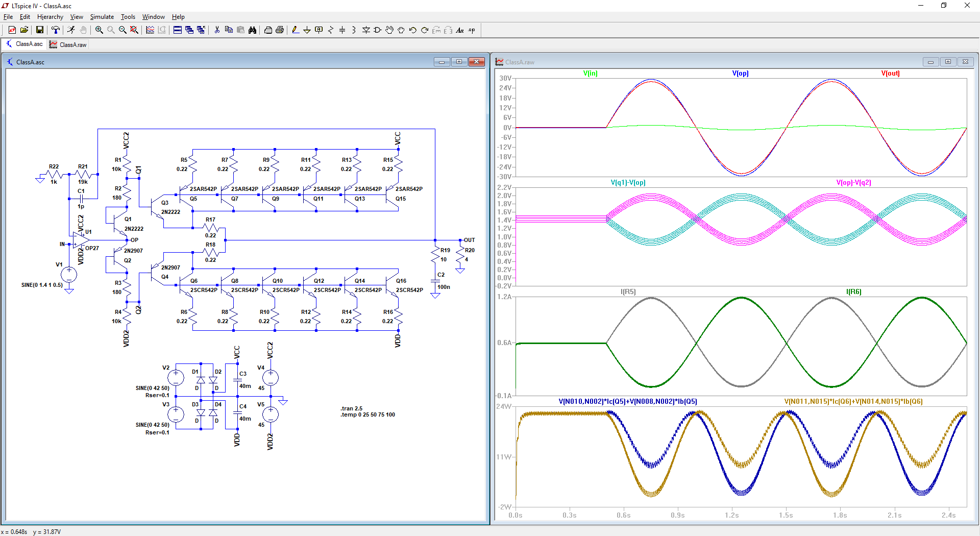This screenshot has height=536, width=980.
Task: Select the Label Net tool
Action: click(319, 30)
